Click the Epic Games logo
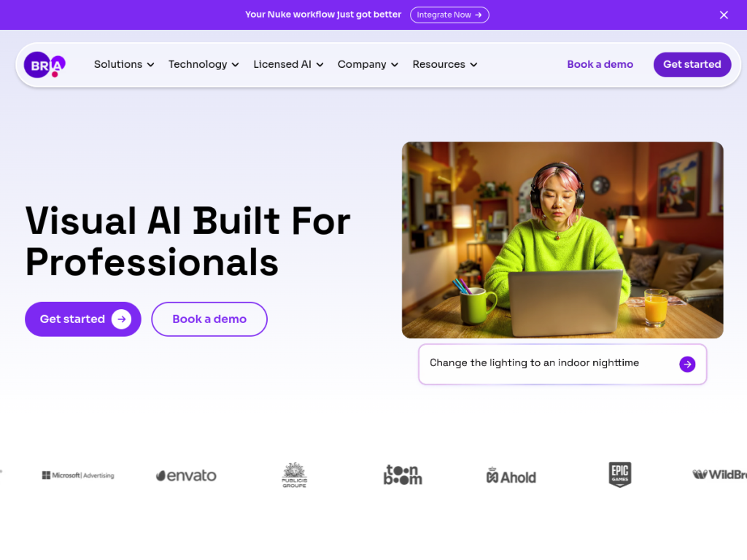 [620, 474]
